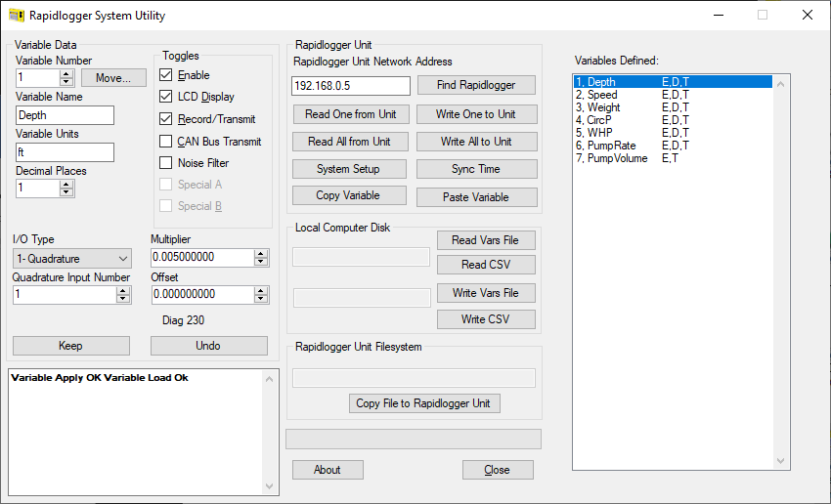This screenshot has height=504, width=831.
Task: Select variable 6, PumpRate in list
Action: tap(673, 146)
